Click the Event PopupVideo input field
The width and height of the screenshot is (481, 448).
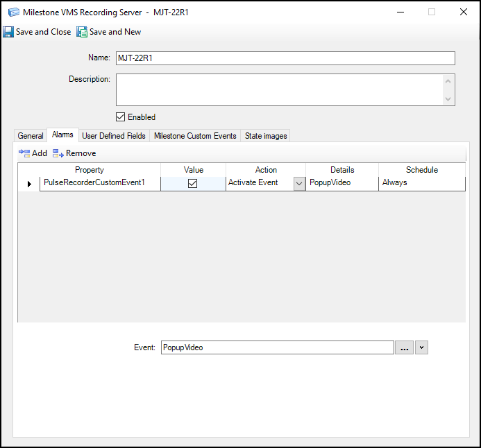(278, 347)
